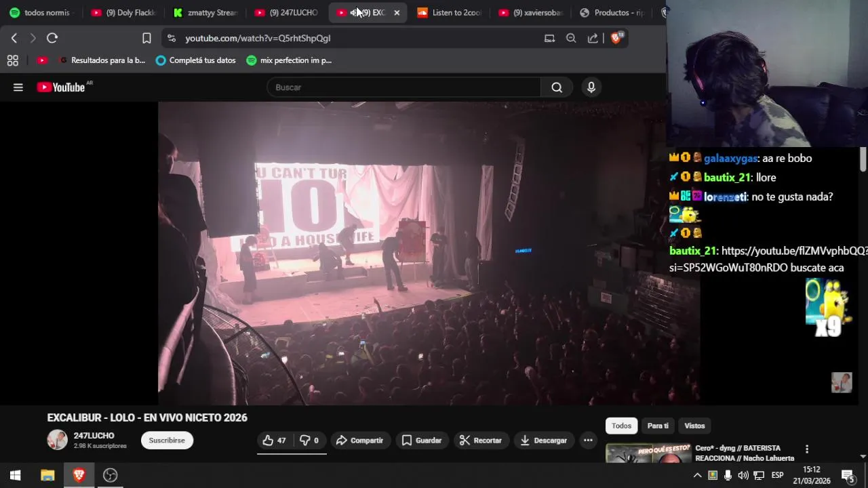The image size is (868, 488).
Task: Open the bookmarks bar apps grid
Action: [12, 60]
